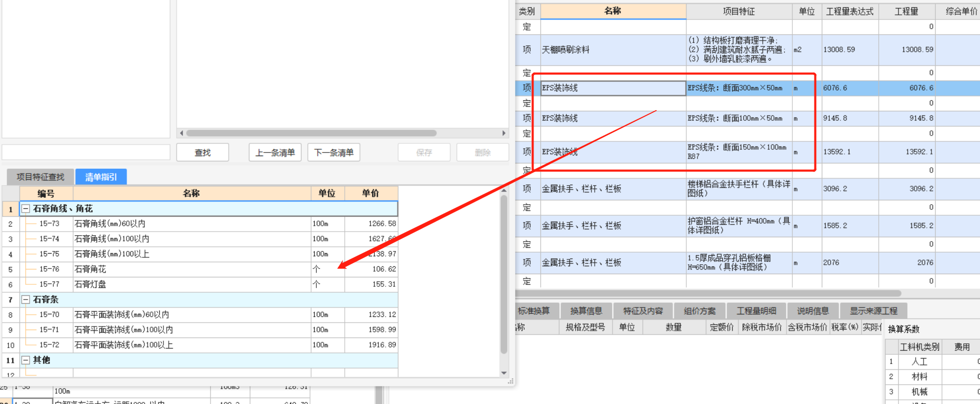This screenshot has width=980, height=404.
Task: Select EPS装饰线 cell with 断面100mm×50mm
Action: 613,119
